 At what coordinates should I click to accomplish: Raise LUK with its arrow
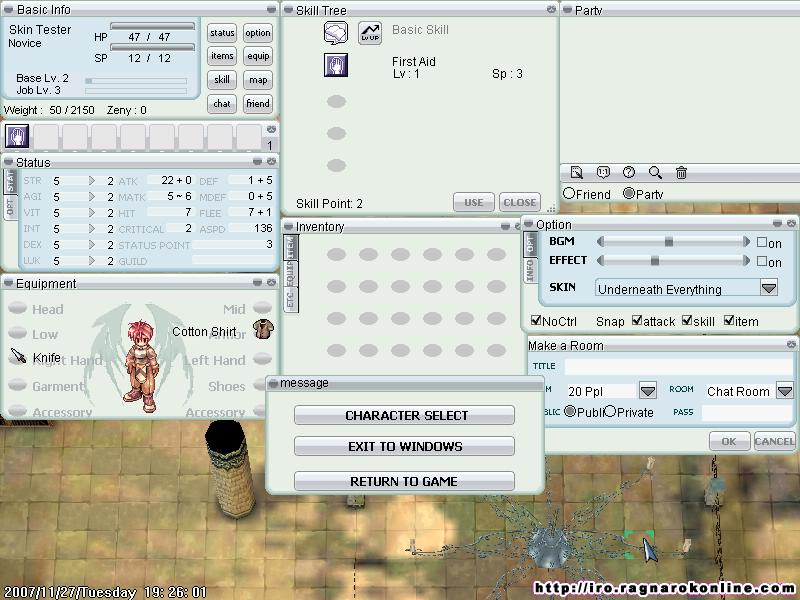pyautogui.click(x=92, y=260)
